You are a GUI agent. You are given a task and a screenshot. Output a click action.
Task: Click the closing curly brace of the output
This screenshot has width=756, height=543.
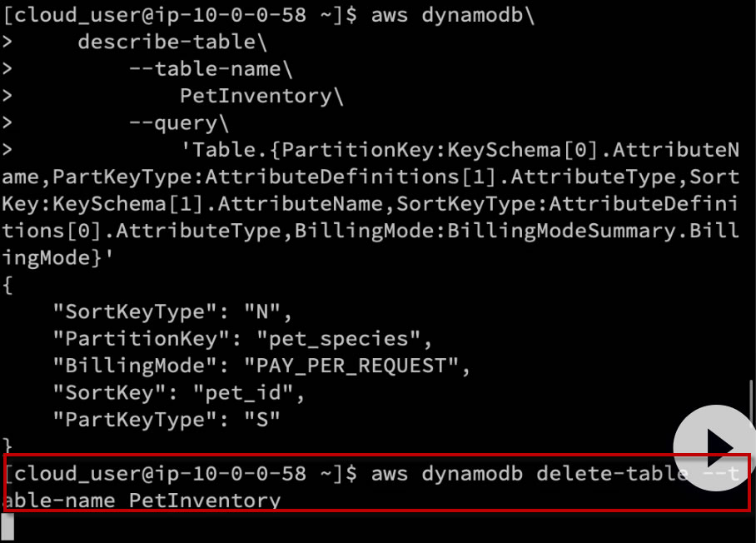click(x=8, y=446)
